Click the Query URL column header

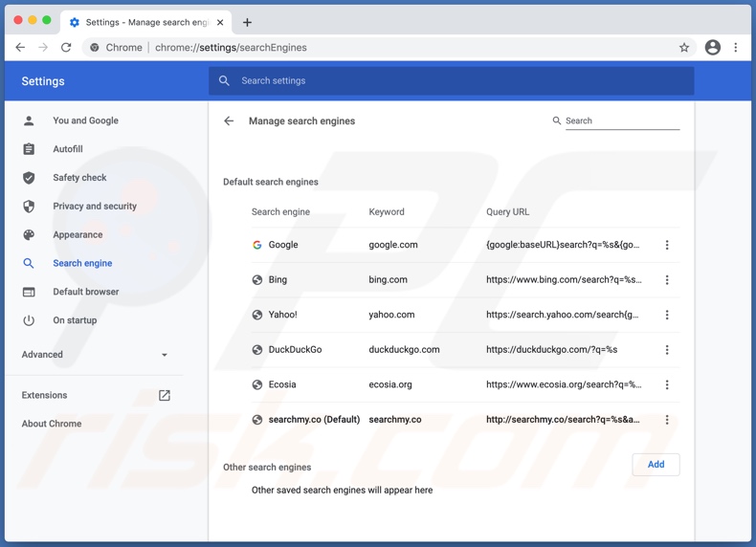pos(507,211)
